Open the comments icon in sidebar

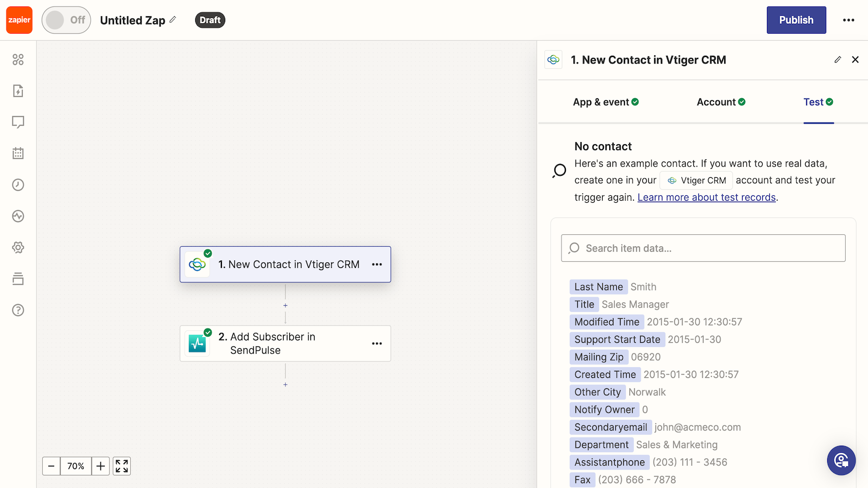[18, 122]
